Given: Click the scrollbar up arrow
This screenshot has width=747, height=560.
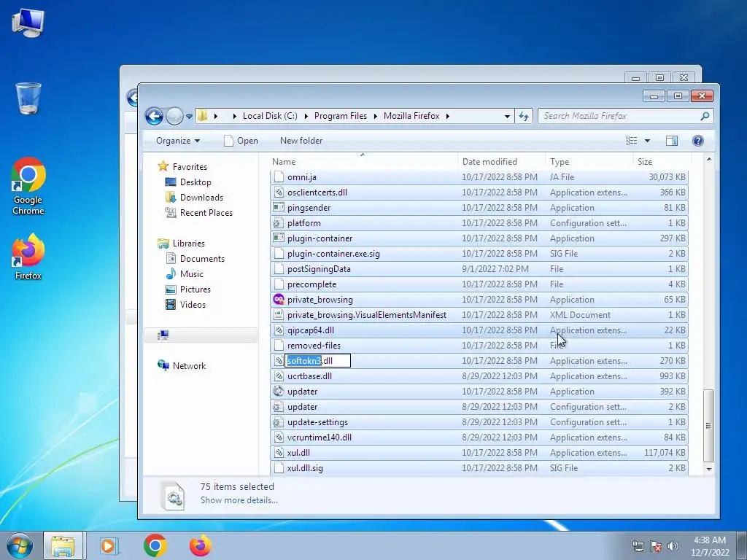Looking at the screenshot, I should [709, 159].
